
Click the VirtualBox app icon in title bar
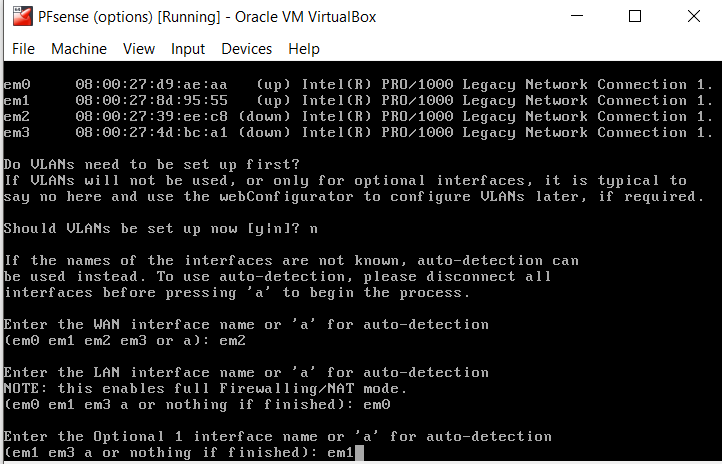(x=23, y=17)
